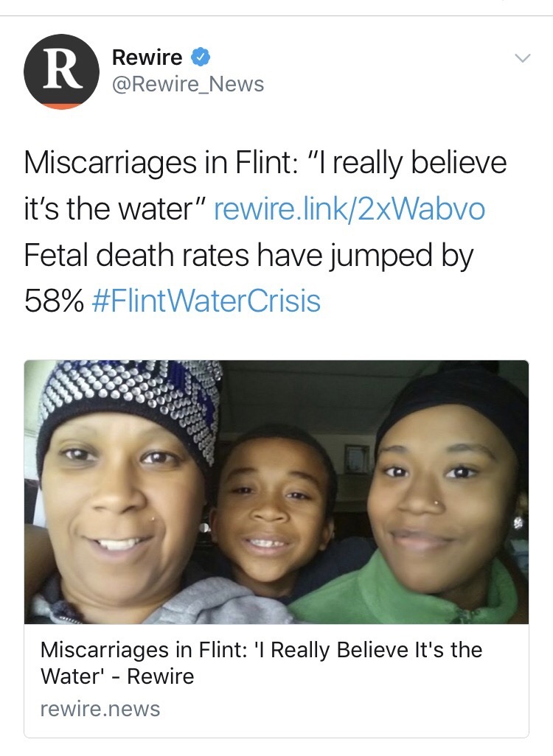Click the "Fetal death rates have jumped" text
The image size is (553, 756).
click(x=248, y=255)
